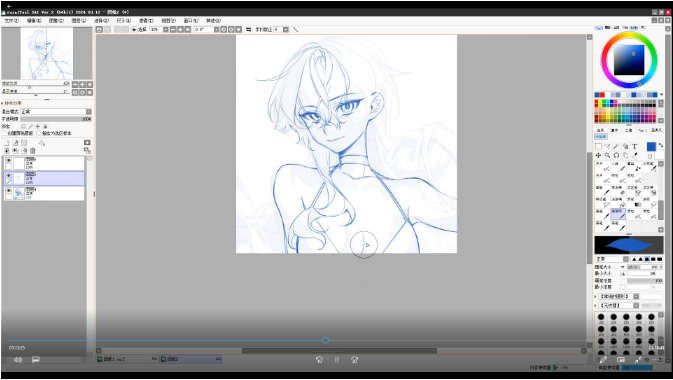Screen dimensions: 673x380
Task: Hide the top layer via its eye icon
Action: pos(8,160)
